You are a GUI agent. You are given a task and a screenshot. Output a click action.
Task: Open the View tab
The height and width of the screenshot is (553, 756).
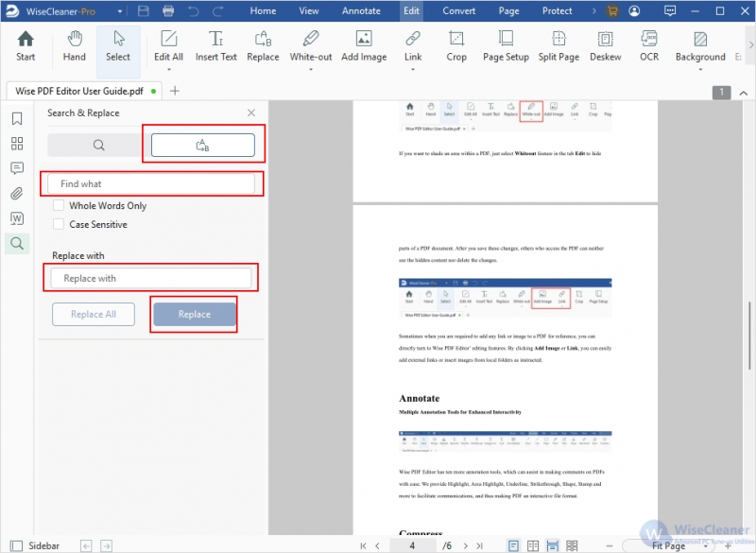pyautogui.click(x=309, y=11)
